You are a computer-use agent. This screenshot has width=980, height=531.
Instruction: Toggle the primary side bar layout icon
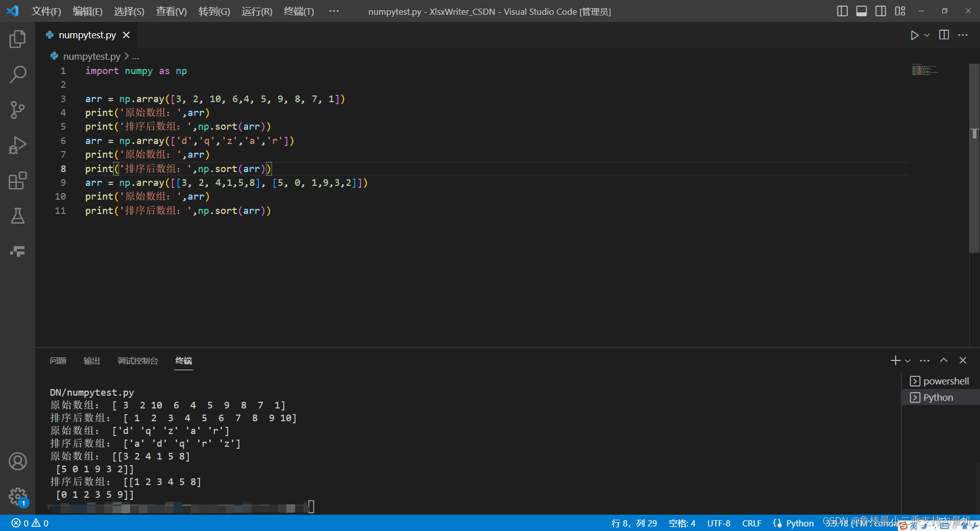(x=842, y=11)
